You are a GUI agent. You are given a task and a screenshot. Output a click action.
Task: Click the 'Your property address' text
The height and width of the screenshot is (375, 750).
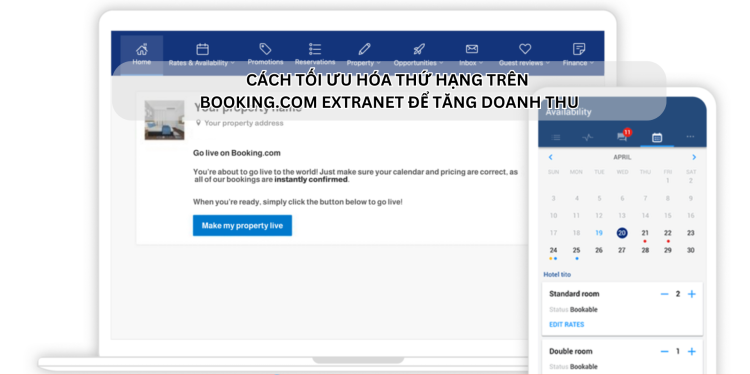tap(243, 123)
